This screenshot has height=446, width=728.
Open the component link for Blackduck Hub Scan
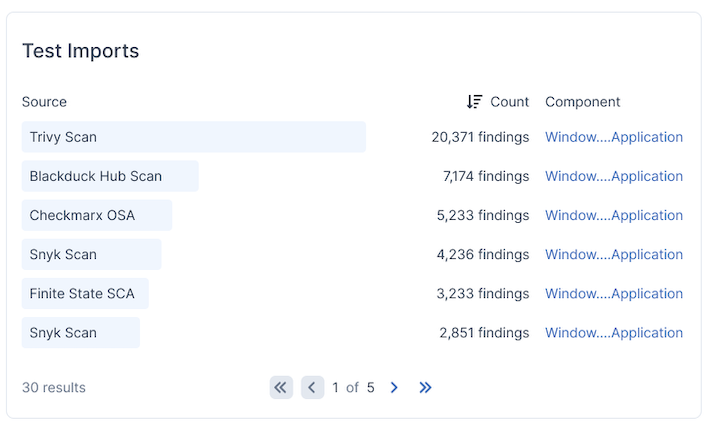coord(613,176)
